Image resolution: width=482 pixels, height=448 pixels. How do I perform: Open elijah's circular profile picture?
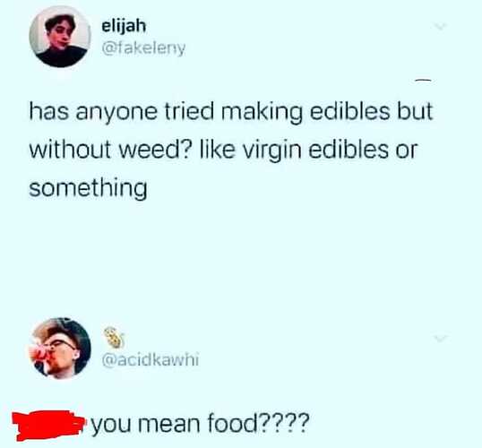click(x=60, y=37)
